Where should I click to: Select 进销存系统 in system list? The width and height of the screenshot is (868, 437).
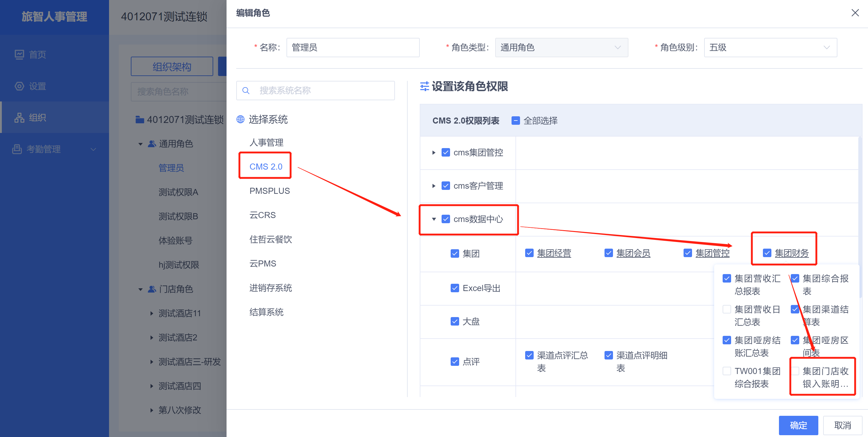(270, 288)
